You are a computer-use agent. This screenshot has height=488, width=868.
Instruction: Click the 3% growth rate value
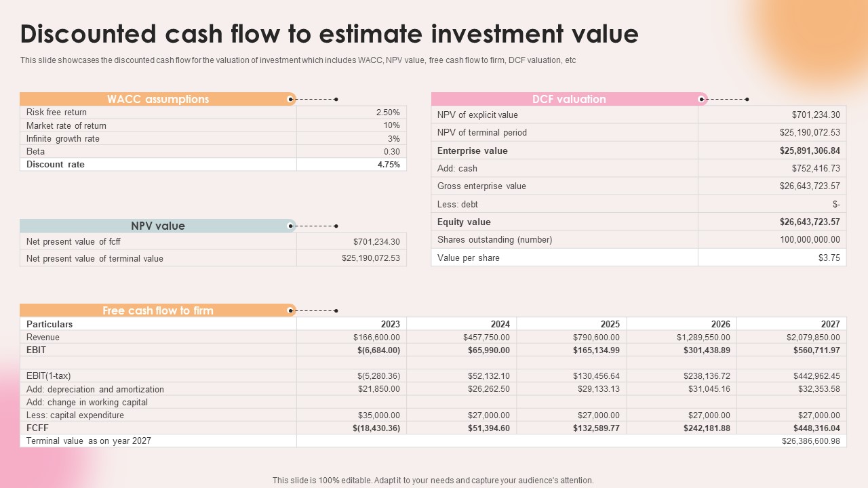pos(394,138)
